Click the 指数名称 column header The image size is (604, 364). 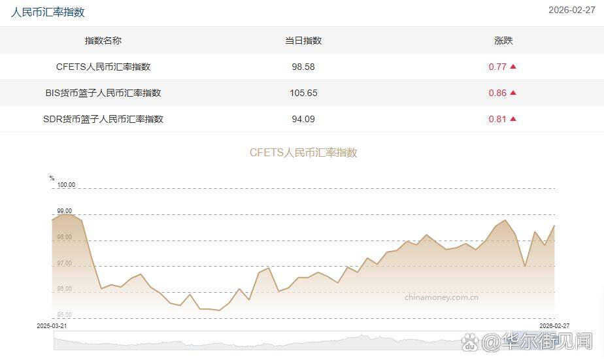coord(103,41)
